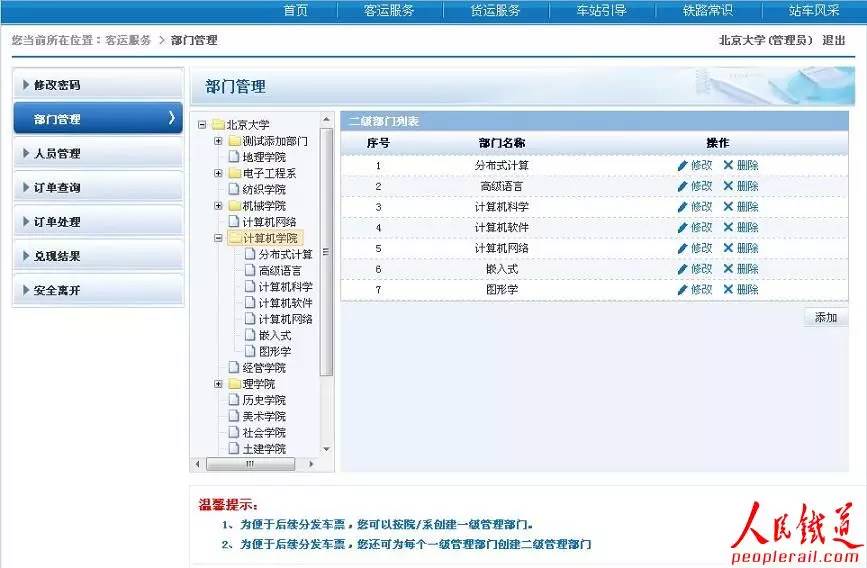Click 客运服务 in the breadcrumb
Viewport: 867px width, 568px height.
128,40
